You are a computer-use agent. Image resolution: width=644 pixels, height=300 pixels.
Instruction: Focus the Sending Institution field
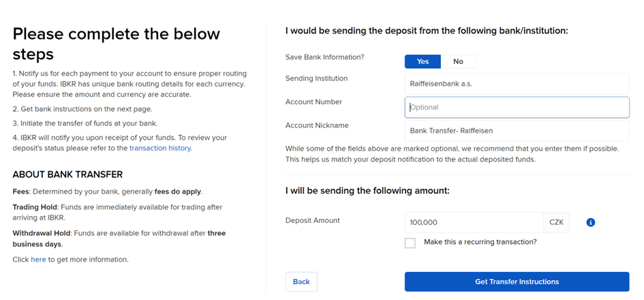pyautogui.click(x=517, y=84)
